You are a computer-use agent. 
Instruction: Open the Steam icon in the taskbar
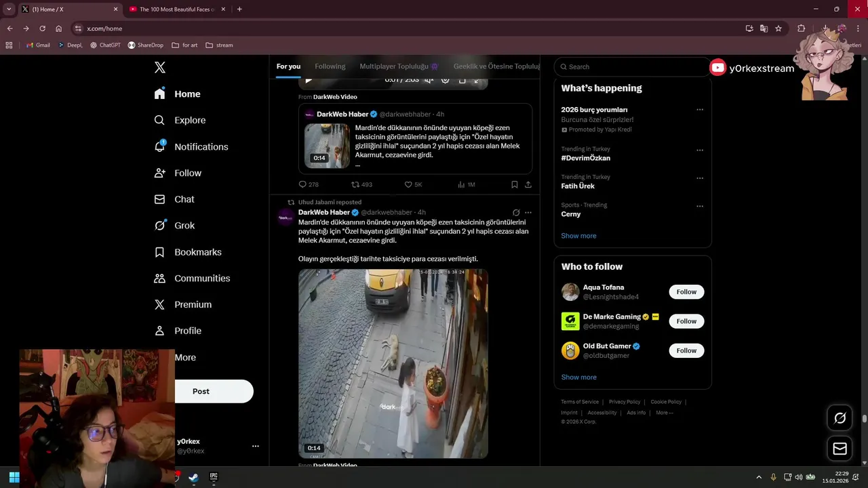pos(194,477)
